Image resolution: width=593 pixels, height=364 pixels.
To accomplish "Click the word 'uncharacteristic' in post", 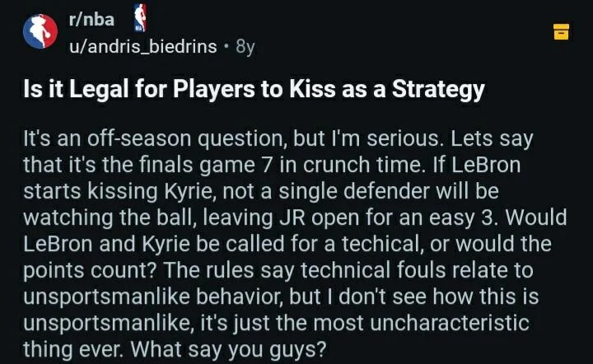I will [450, 323].
